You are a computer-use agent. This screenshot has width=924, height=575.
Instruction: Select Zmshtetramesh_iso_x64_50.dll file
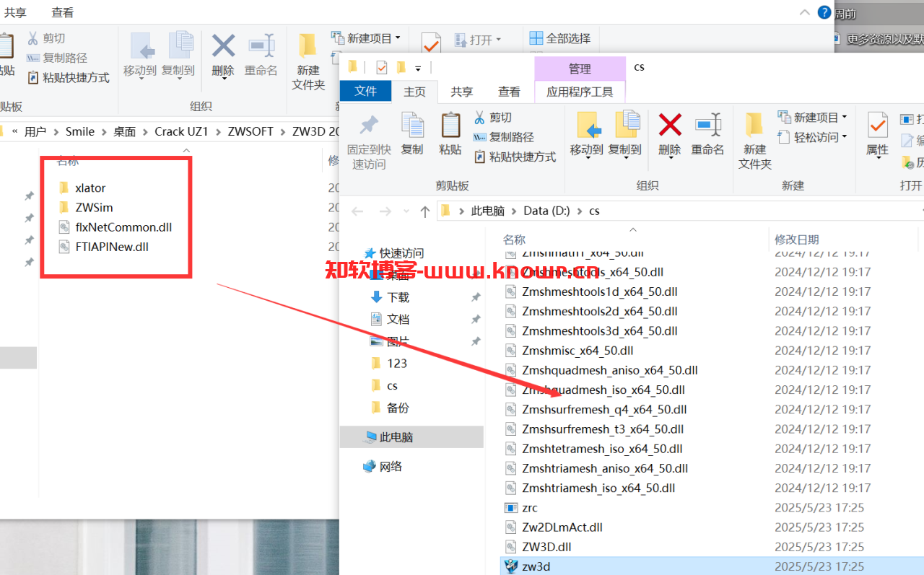click(x=602, y=449)
